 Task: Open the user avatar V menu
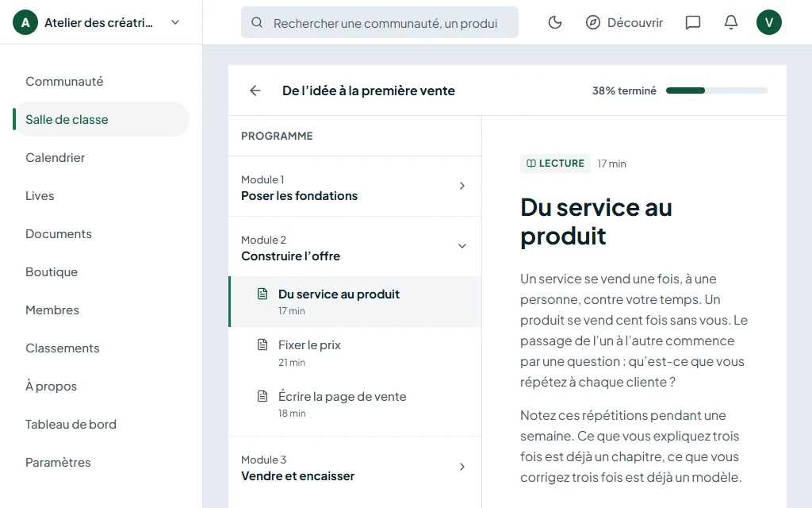tap(769, 22)
